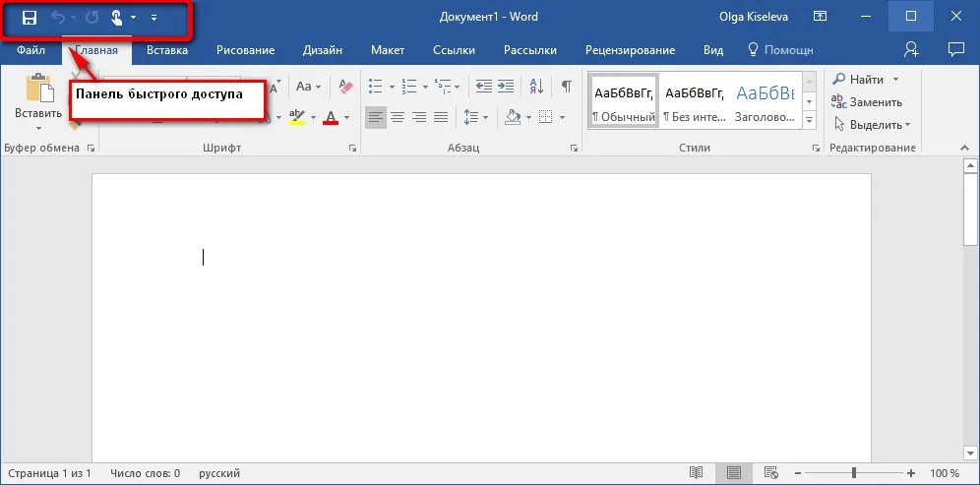Click the Shading paint bucket icon
Image resolution: width=980 pixels, height=485 pixels.
click(514, 117)
